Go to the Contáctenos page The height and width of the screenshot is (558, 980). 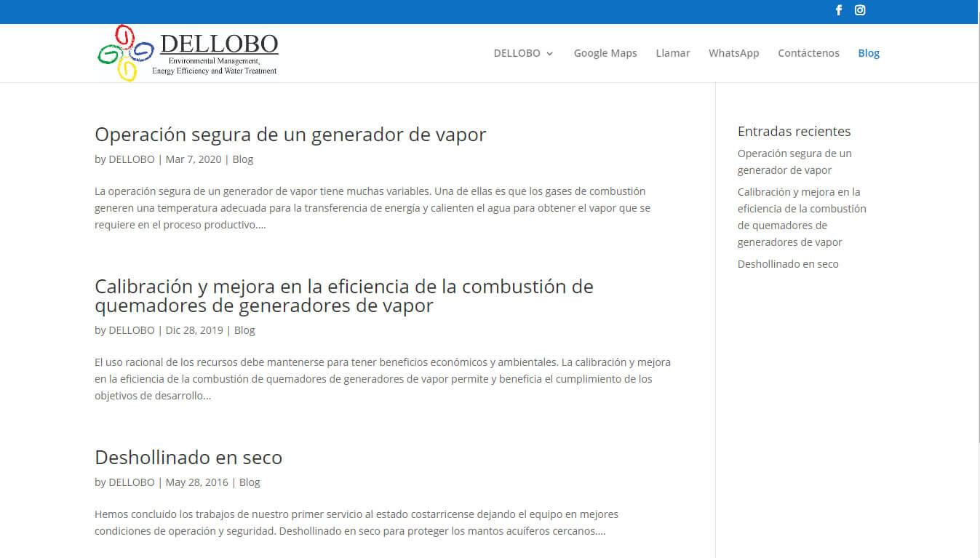pos(808,53)
